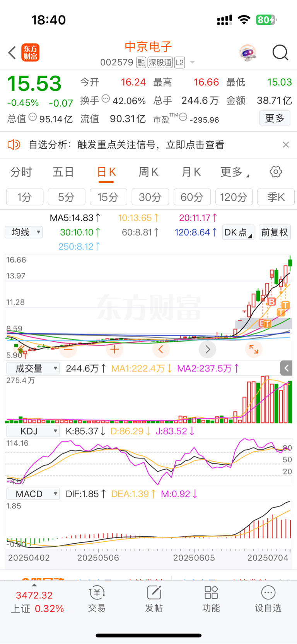Expand stock code dropdown triangle
297x644 pixels.
coord(192,62)
